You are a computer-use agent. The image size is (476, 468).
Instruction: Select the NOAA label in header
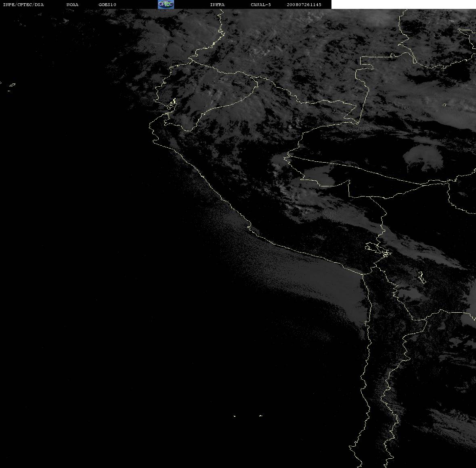point(72,4)
